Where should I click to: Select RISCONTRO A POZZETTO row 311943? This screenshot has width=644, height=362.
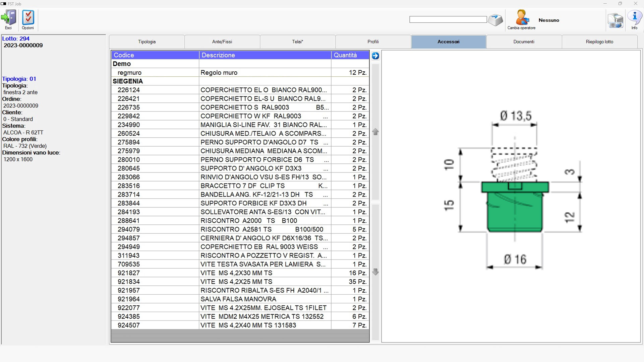pos(240,255)
